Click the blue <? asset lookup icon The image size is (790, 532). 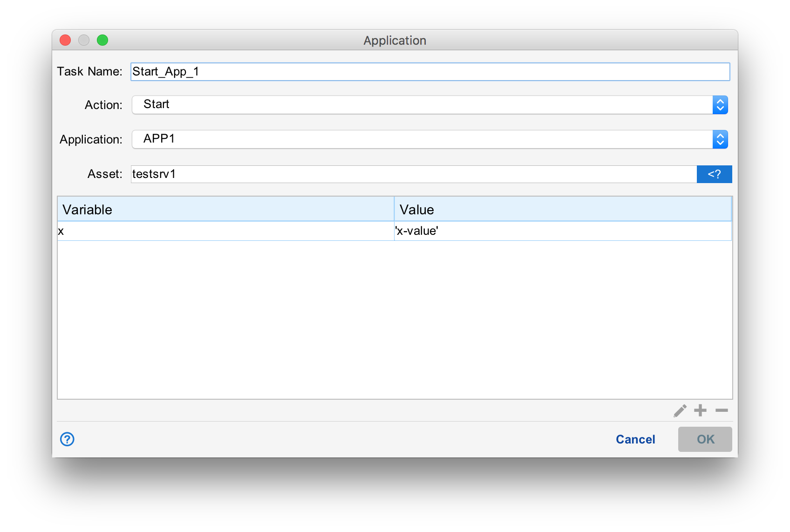(714, 174)
